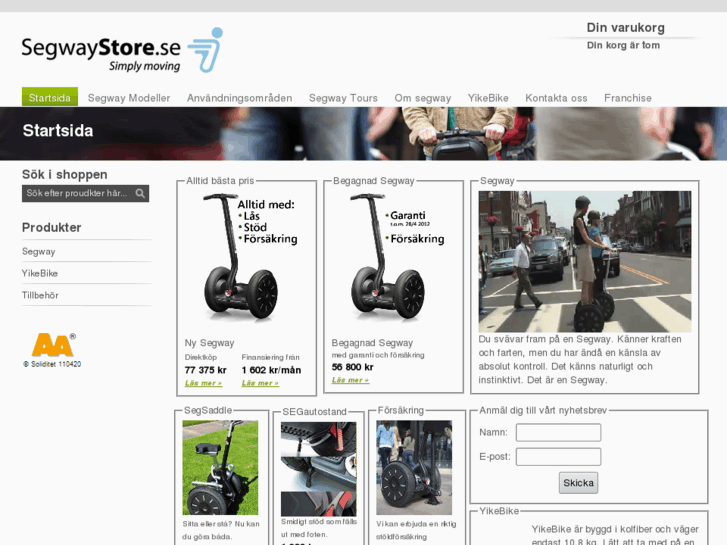The height and width of the screenshot is (545, 727).
Task: Click the E-post newsletter input field
Action: 558,456
